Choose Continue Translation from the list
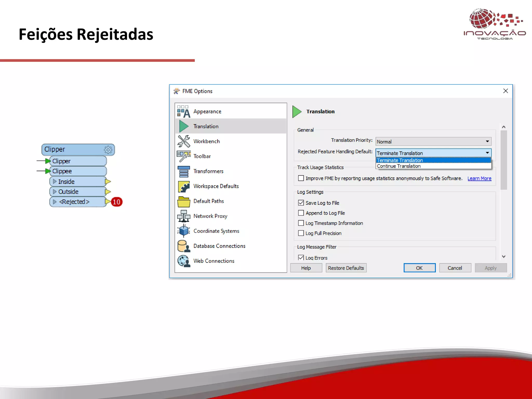The height and width of the screenshot is (399, 532). [399, 166]
